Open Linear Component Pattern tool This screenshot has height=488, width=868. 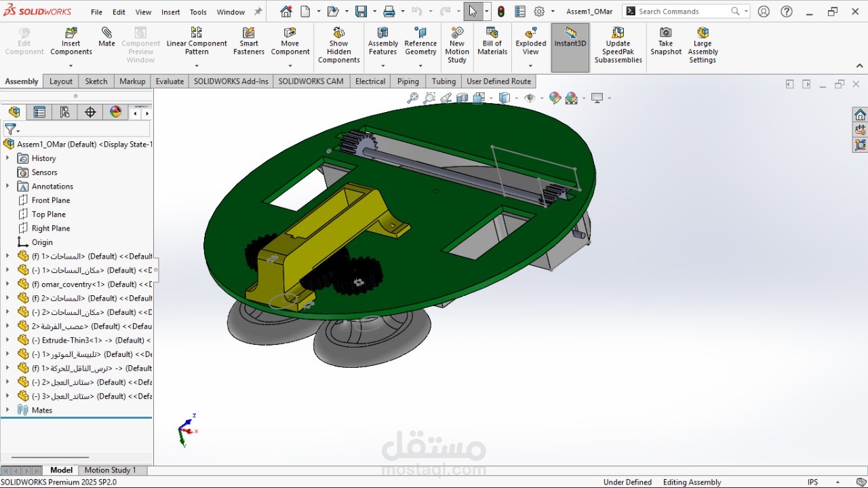[x=197, y=41]
